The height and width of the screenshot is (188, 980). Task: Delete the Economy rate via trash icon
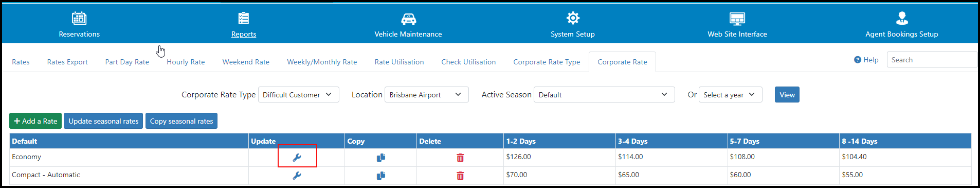pos(460,158)
